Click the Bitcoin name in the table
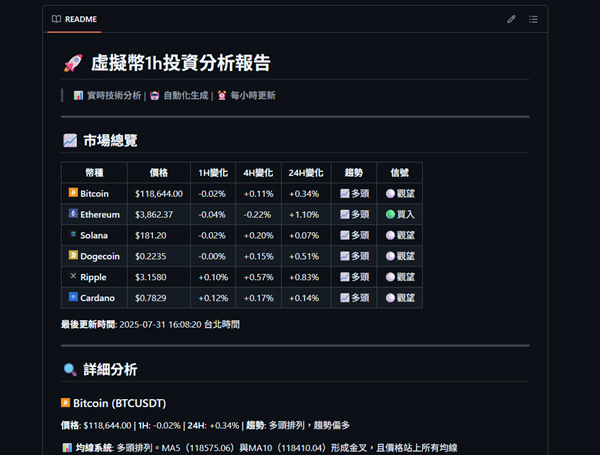The width and height of the screenshot is (600, 455). [x=95, y=194]
